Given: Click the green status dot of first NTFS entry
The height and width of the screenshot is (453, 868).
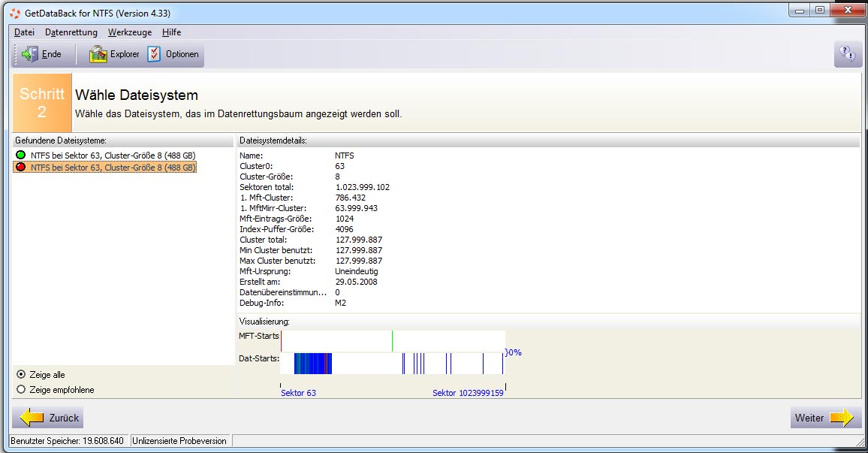Looking at the screenshot, I should [x=21, y=155].
